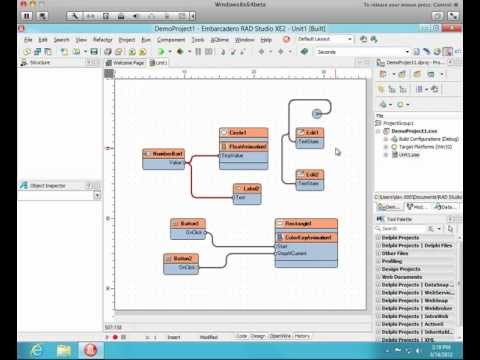Click the green Run arrow icon

(161, 52)
